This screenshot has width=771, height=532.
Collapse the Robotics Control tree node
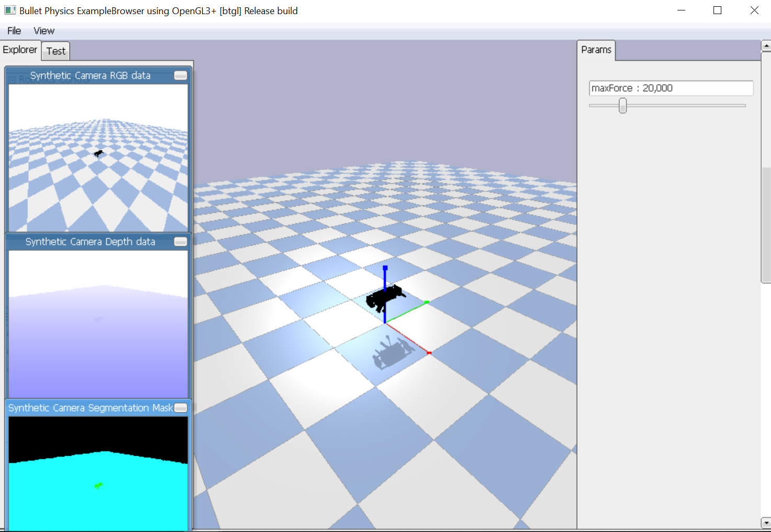[11, 78]
